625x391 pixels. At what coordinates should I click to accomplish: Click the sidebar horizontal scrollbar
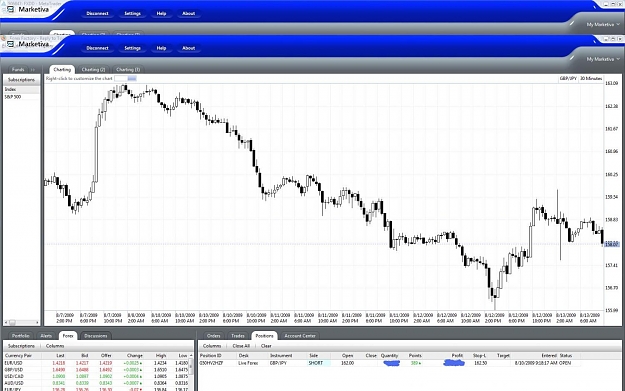tap(22, 322)
